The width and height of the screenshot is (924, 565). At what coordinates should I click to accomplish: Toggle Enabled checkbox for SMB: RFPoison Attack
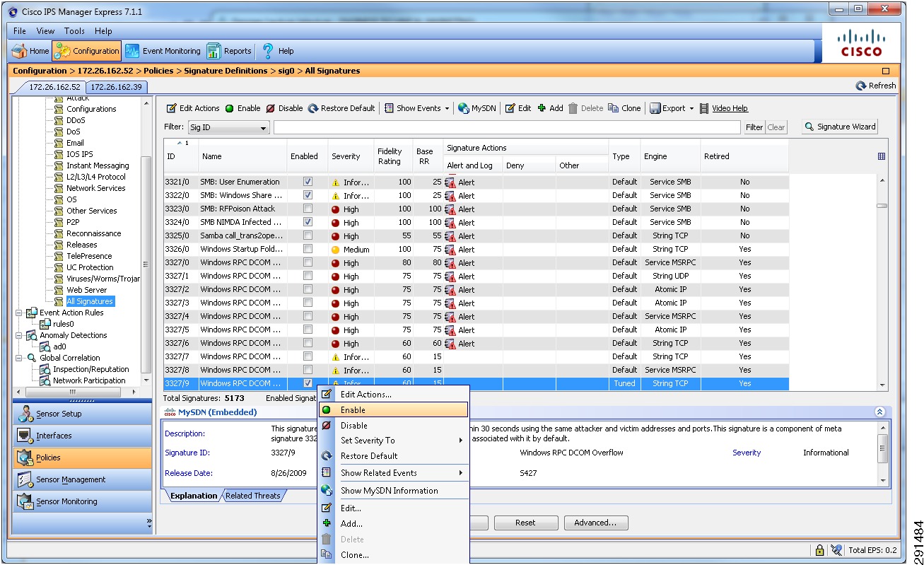[x=308, y=209]
